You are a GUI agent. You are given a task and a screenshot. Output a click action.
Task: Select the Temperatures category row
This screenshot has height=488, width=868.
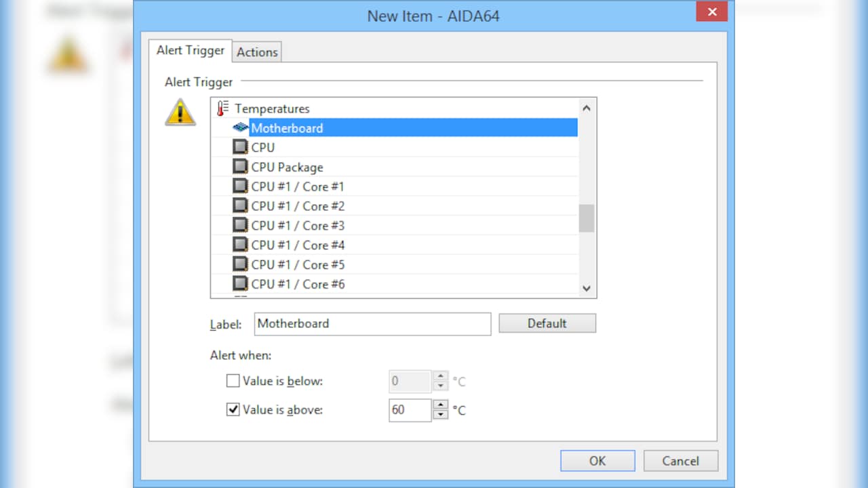pos(395,108)
